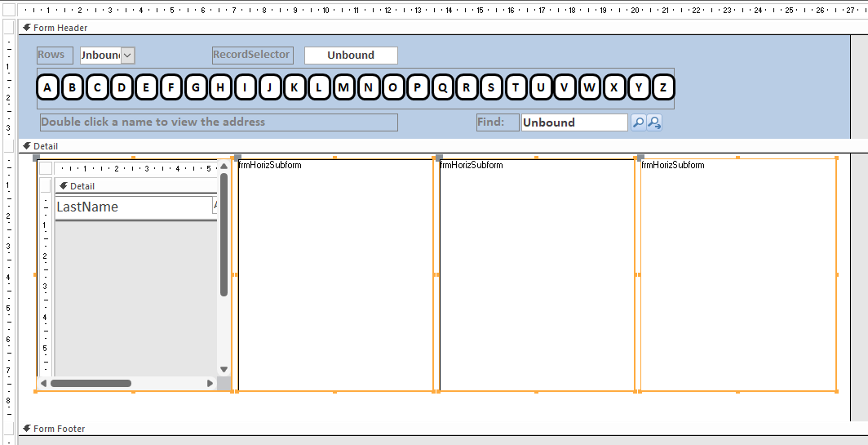
Task: Click the letter S button
Action: tap(491, 87)
